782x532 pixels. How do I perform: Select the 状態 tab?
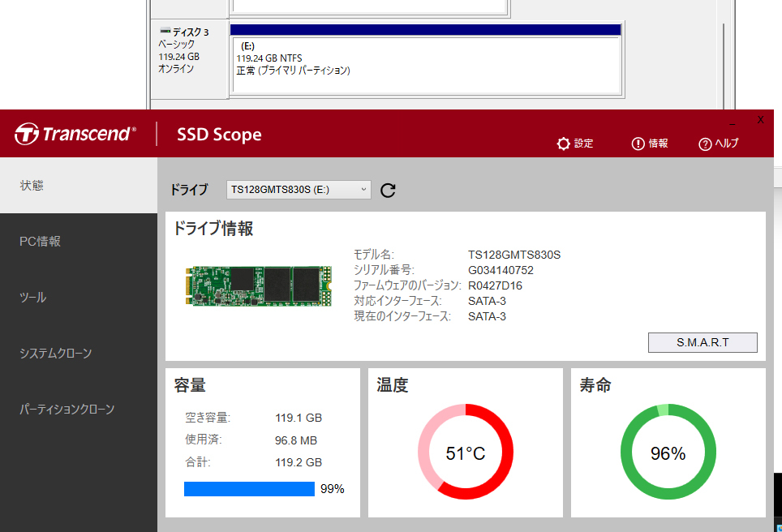32,185
